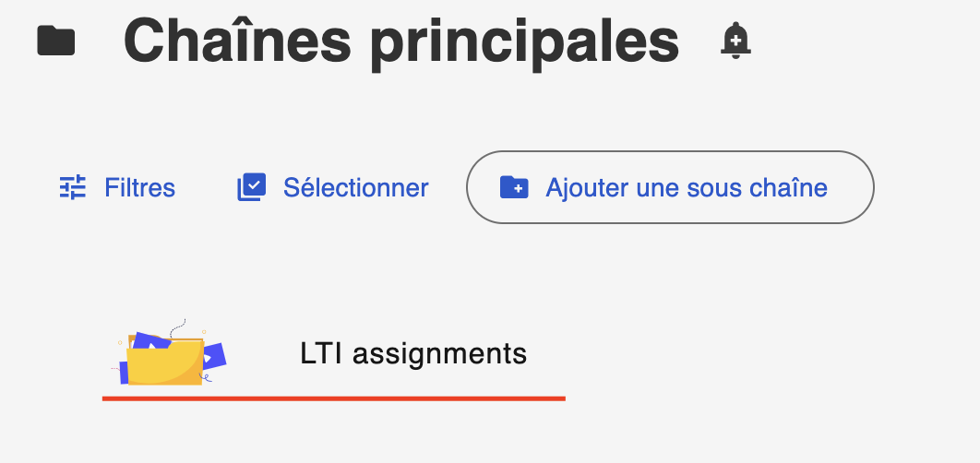Click the Sélectionner checkmark-stack icon

(x=251, y=188)
